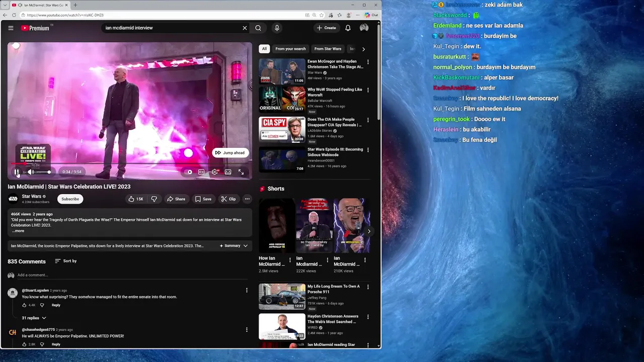
Task: Open the Porsche 911 video title
Action: pos(334,289)
